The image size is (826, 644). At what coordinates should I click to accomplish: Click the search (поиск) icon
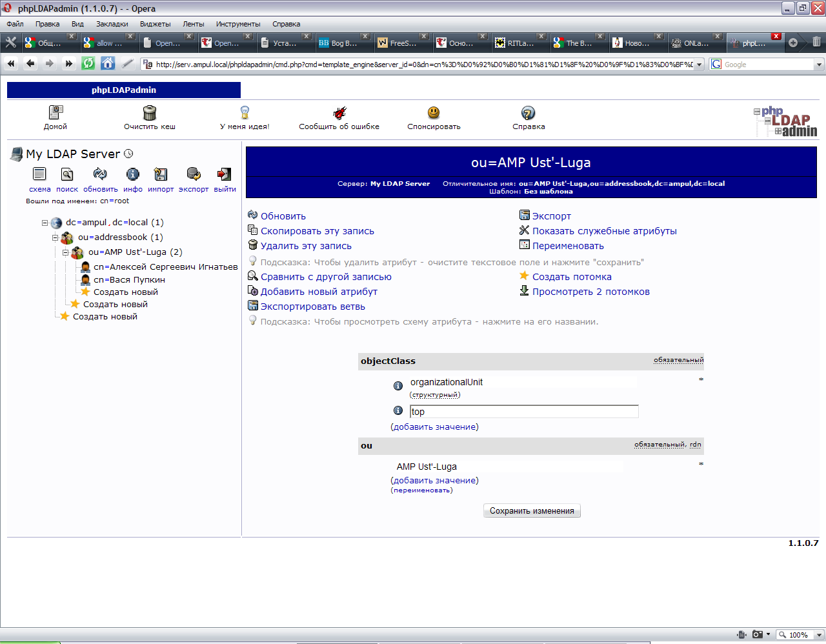(67, 174)
